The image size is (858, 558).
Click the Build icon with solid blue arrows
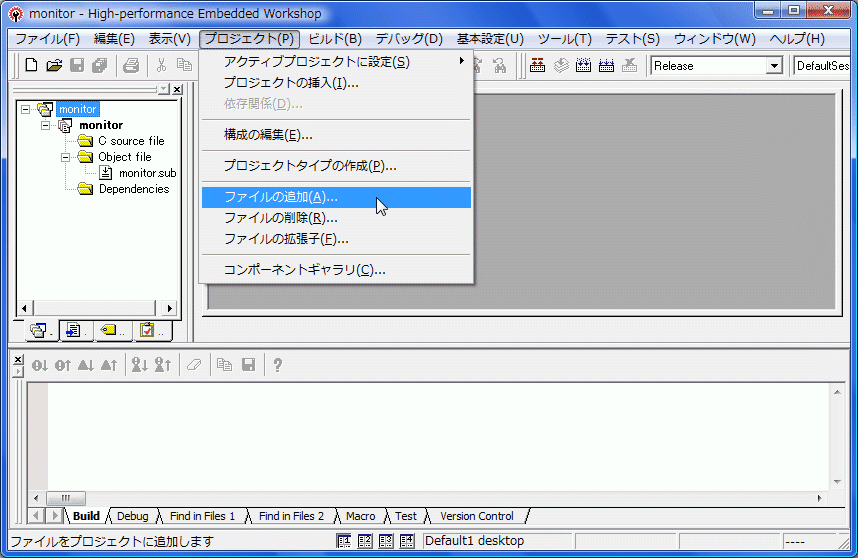pos(606,66)
